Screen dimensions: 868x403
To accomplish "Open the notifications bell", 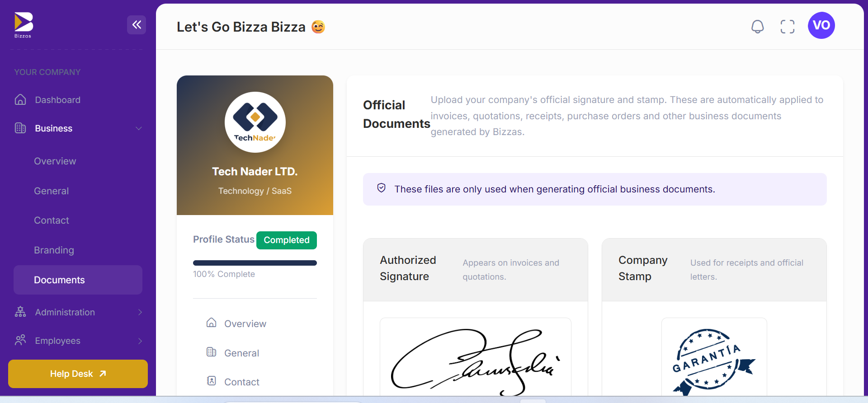I will pos(758,27).
